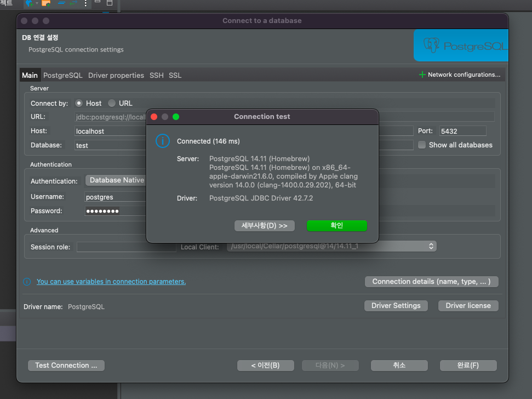Open the SSH tab
Viewport: 532px width, 399px height.
156,75
